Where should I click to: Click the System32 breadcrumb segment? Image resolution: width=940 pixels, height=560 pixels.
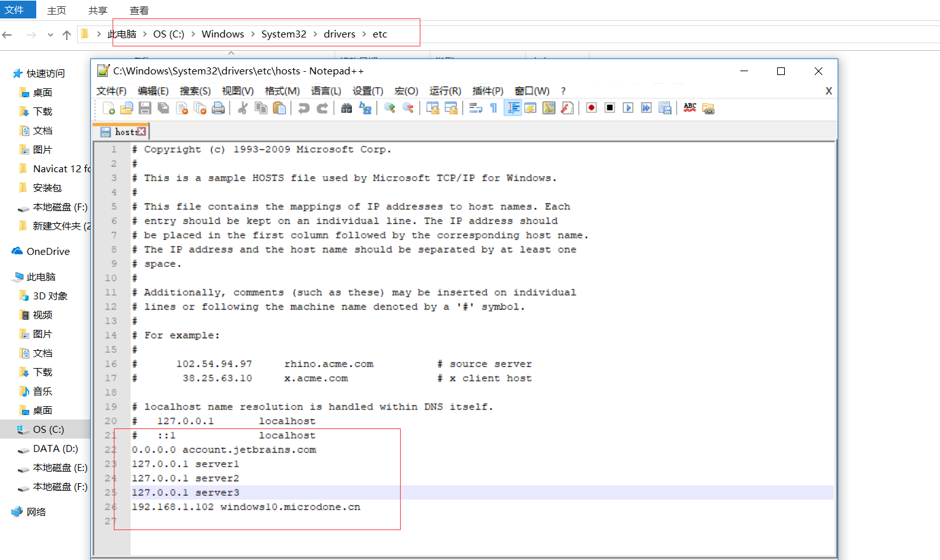[284, 34]
